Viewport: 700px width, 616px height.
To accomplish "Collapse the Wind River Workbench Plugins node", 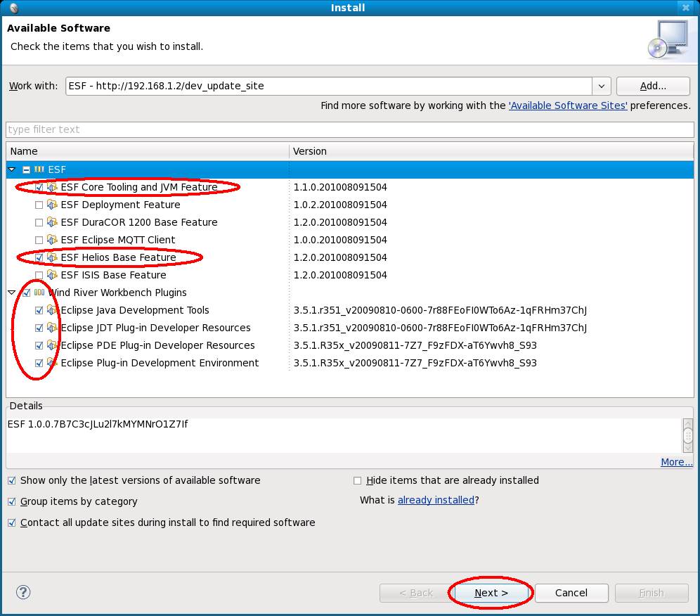I will [x=12, y=293].
